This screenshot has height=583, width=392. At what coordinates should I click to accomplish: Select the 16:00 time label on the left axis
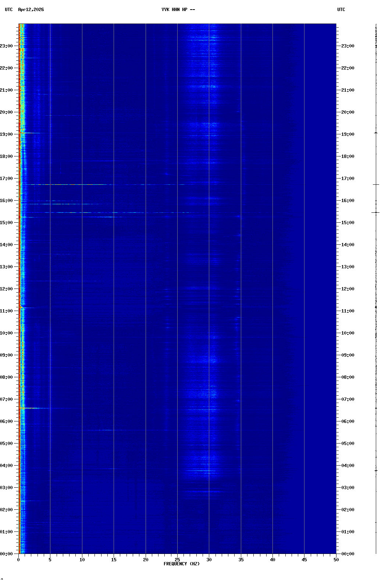(x=7, y=201)
